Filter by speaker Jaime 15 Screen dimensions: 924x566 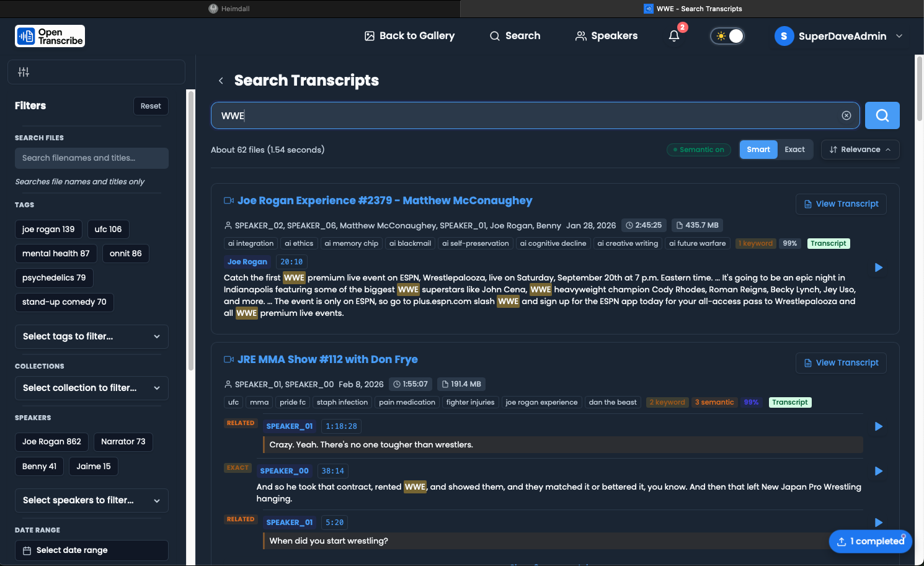(x=94, y=466)
